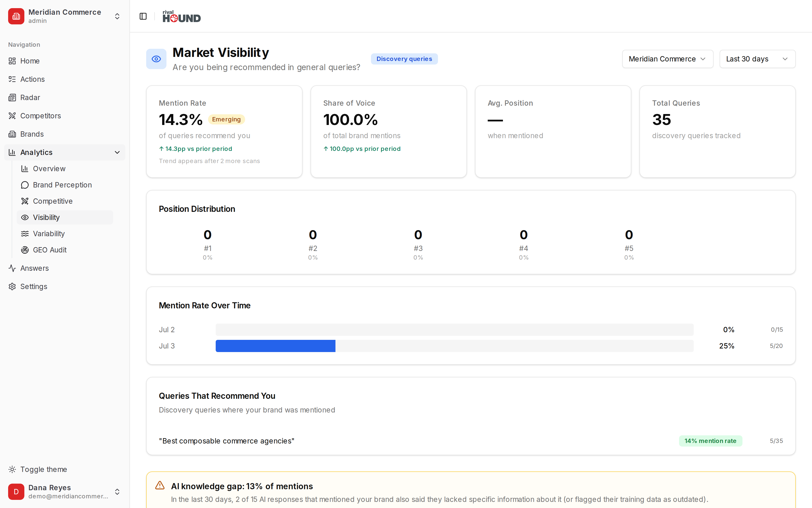Click the Meridian Commerce red logo icon
Screen dimensions: 812x508
pos(16,16)
